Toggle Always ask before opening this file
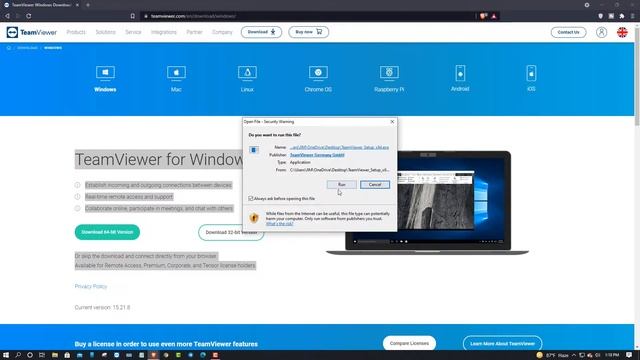This screenshot has width=640, height=360. tap(251, 198)
